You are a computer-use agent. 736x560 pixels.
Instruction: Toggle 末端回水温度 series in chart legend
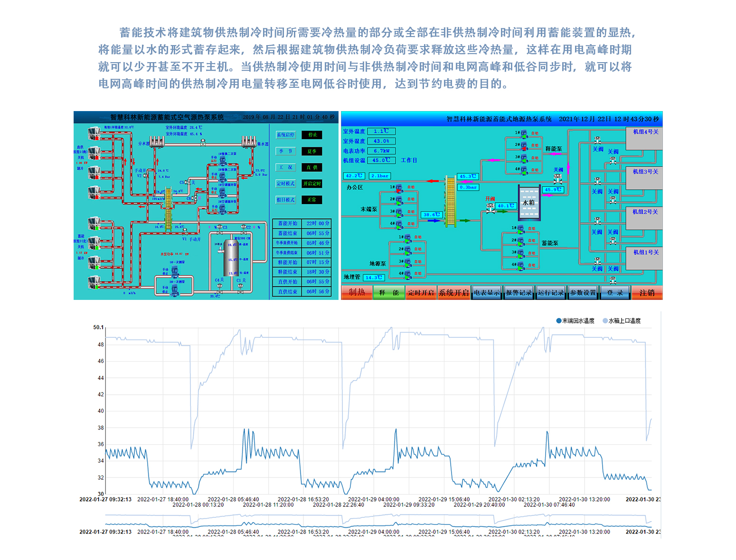pyautogui.click(x=575, y=321)
